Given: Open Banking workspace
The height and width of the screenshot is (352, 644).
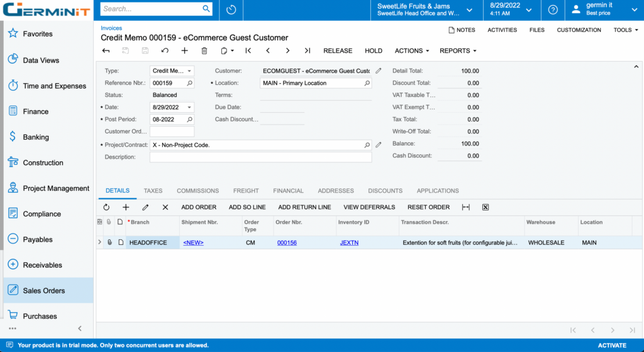Looking at the screenshot, I should [48, 137].
